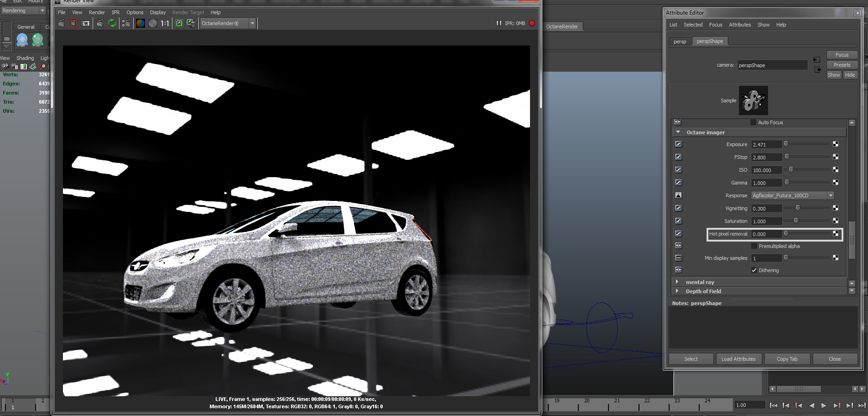Take a snapshot with the camera icon
The image size is (868, 416).
(x=86, y=23)
